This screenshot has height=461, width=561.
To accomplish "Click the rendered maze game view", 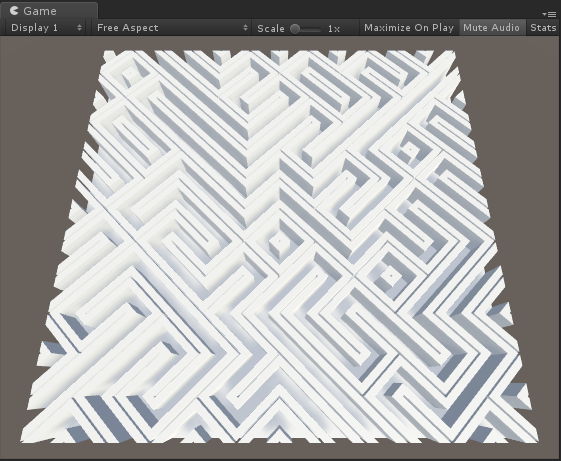I will (280, 247).
